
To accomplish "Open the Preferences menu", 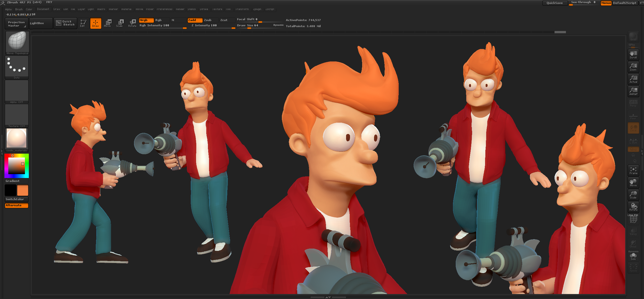I will click(164, 9).
